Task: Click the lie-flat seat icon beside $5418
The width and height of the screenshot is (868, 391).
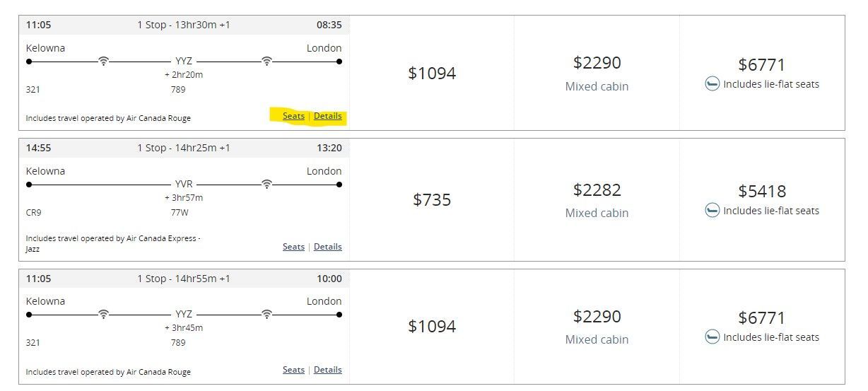Action: (x=712, y=211)
